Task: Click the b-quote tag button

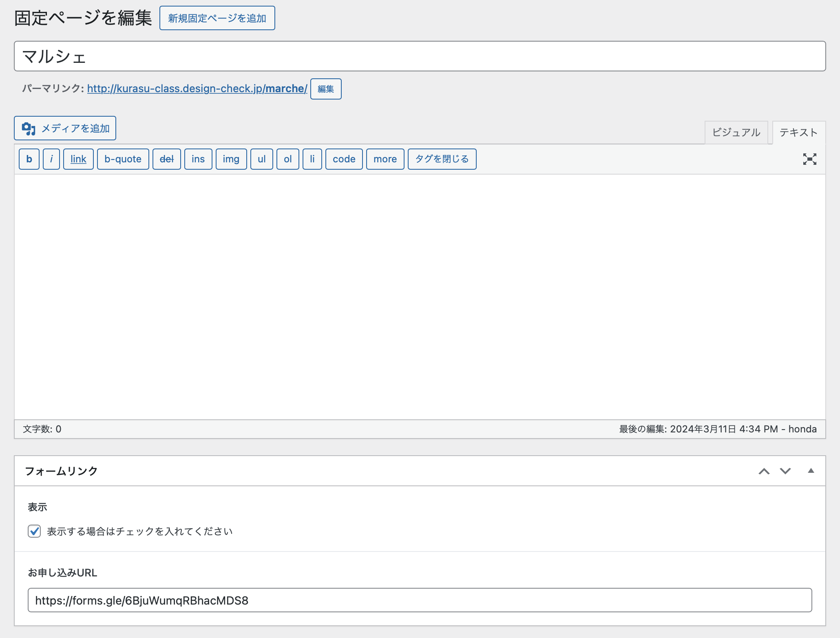Action: tap(123, 159)
